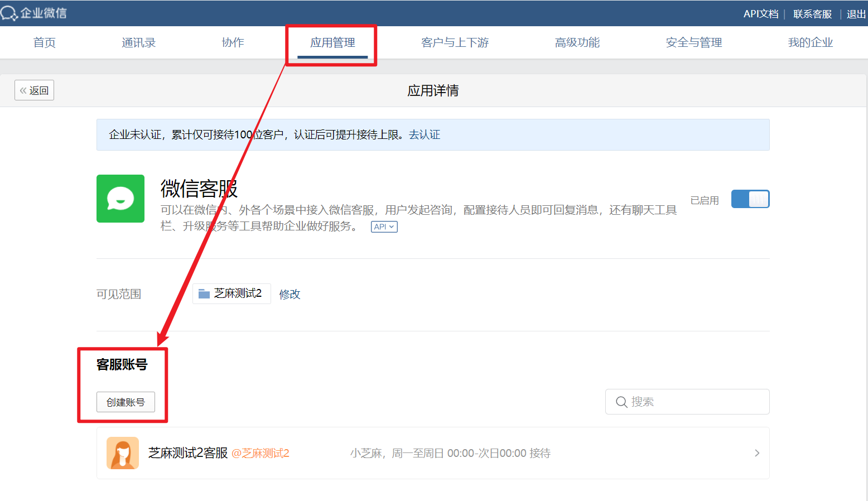Select the 应用管理 tab

[332, 42]
